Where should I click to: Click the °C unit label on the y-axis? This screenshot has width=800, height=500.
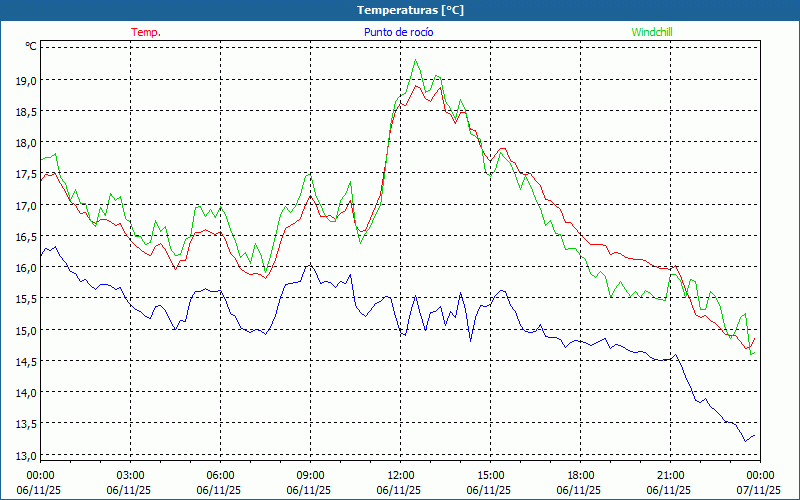tap(30, 46)
